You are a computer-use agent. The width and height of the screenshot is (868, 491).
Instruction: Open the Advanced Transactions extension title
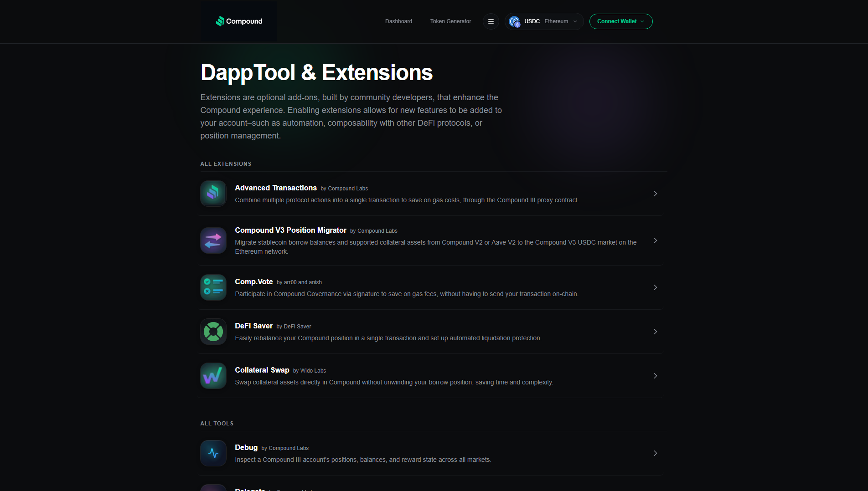point(276,188)
